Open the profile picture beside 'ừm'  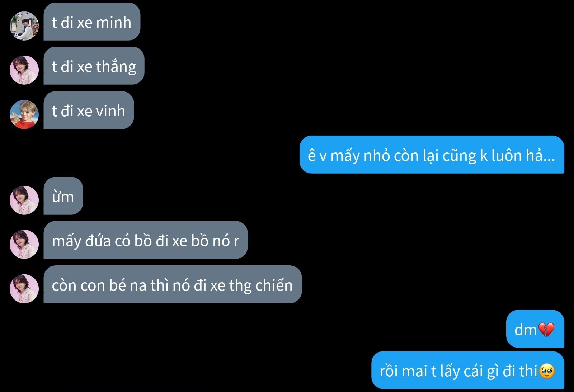point(24,200)
